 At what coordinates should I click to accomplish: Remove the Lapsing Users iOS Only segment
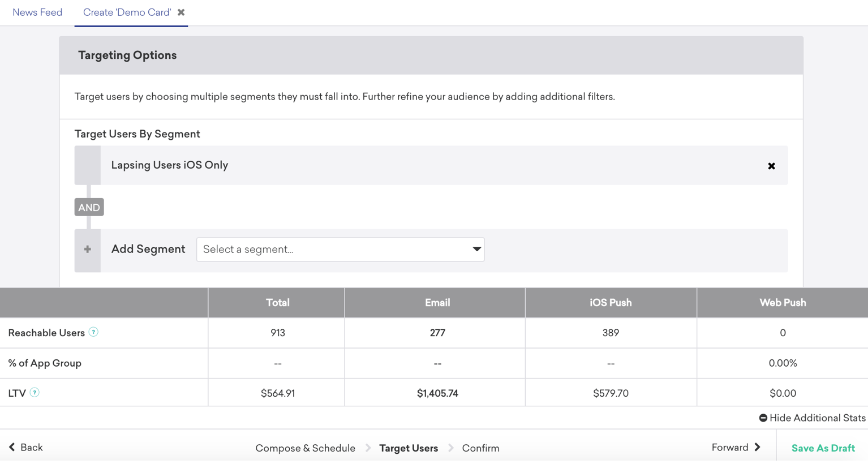[x=771, y=166]
